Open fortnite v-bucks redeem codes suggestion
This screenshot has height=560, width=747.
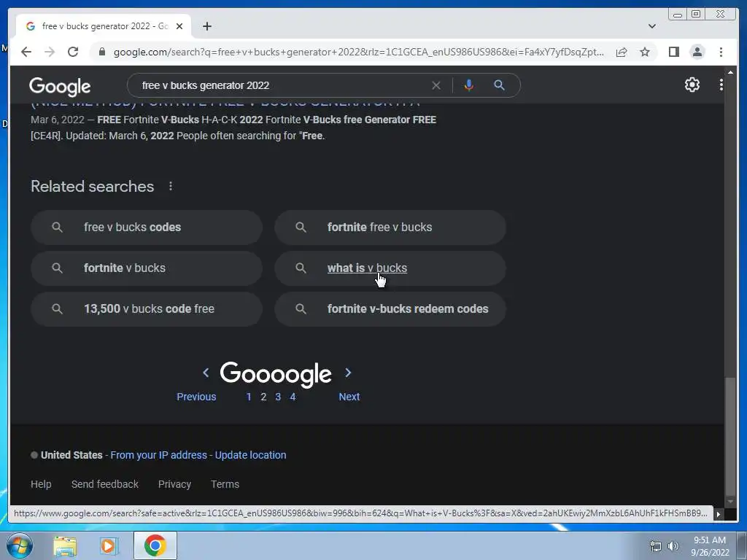click(390, 309)
